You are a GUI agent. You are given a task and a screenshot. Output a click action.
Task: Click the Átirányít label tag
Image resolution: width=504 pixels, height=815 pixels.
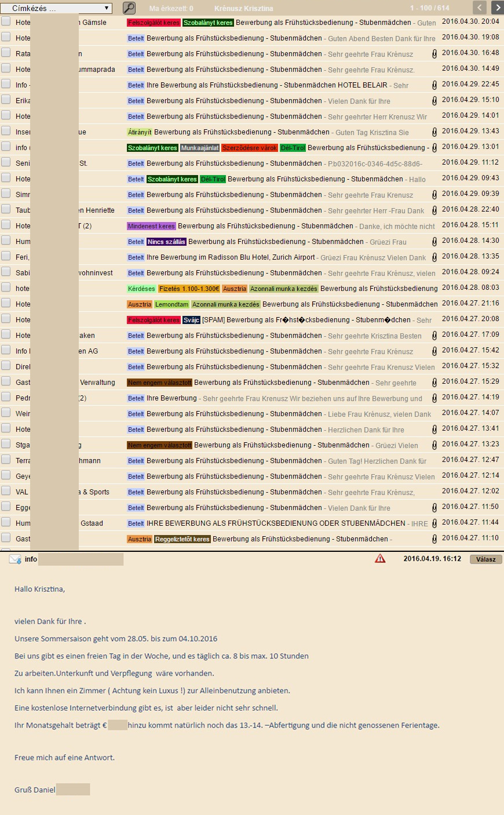(x=140, y=132)
